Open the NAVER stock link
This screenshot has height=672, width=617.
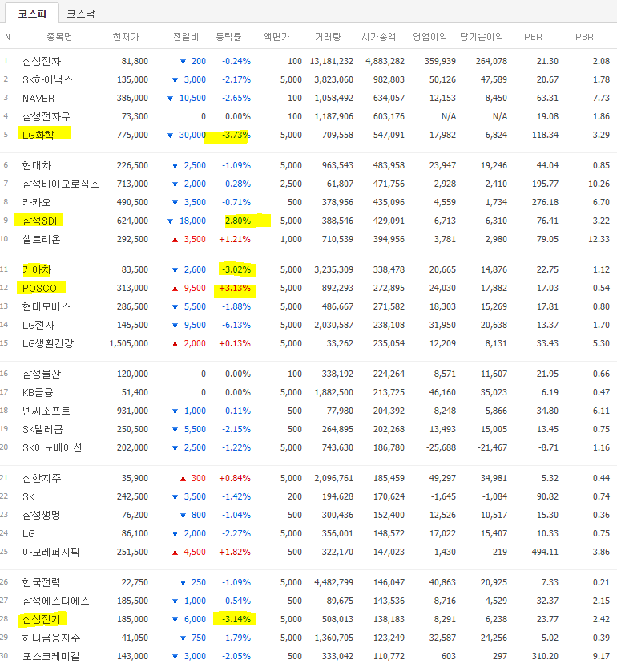(38, 98)
